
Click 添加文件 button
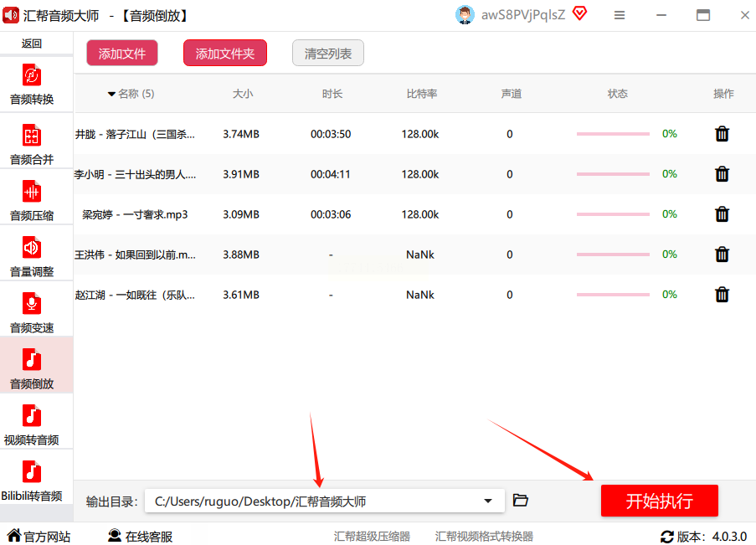click(122, 53)
